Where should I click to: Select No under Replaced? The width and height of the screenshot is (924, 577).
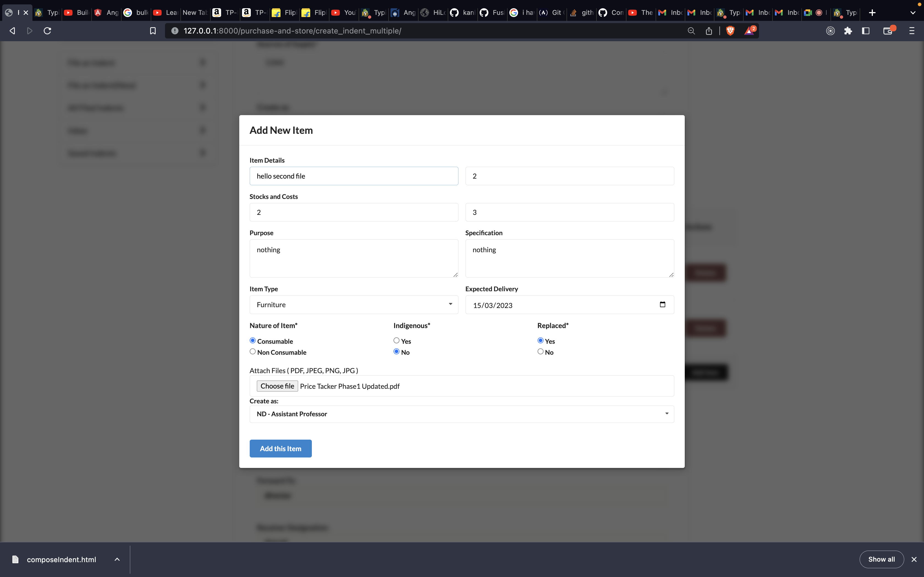pos(540,351)
